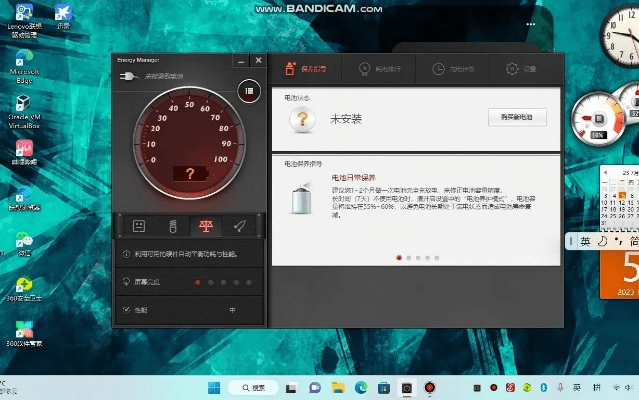639x400 pixels.
Task: Go to the second battery tip page dot
Action: [408, 257]
